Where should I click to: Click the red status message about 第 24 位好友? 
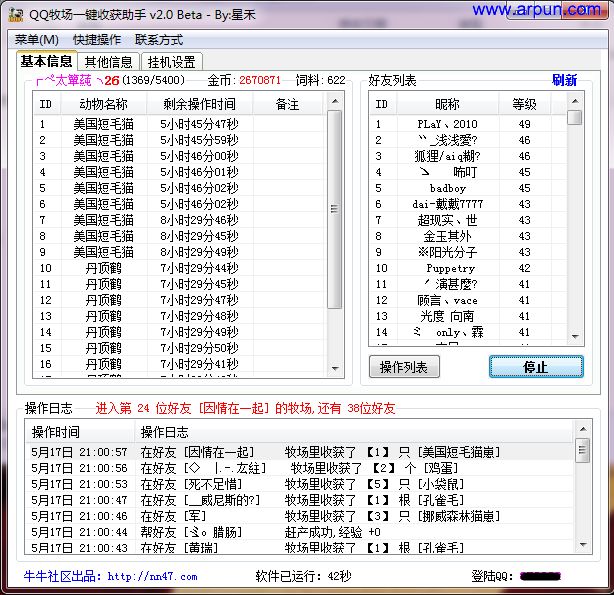(245, 409)
